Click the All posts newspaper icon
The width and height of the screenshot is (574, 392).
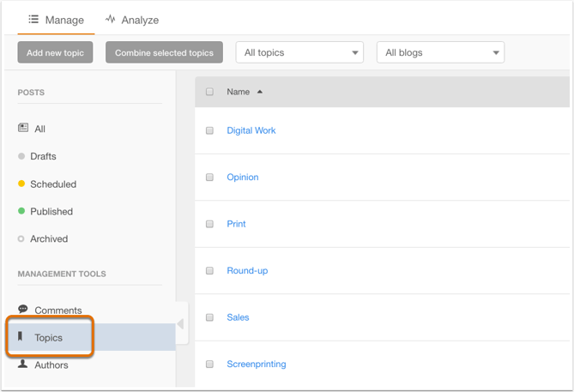pos(23,128)
